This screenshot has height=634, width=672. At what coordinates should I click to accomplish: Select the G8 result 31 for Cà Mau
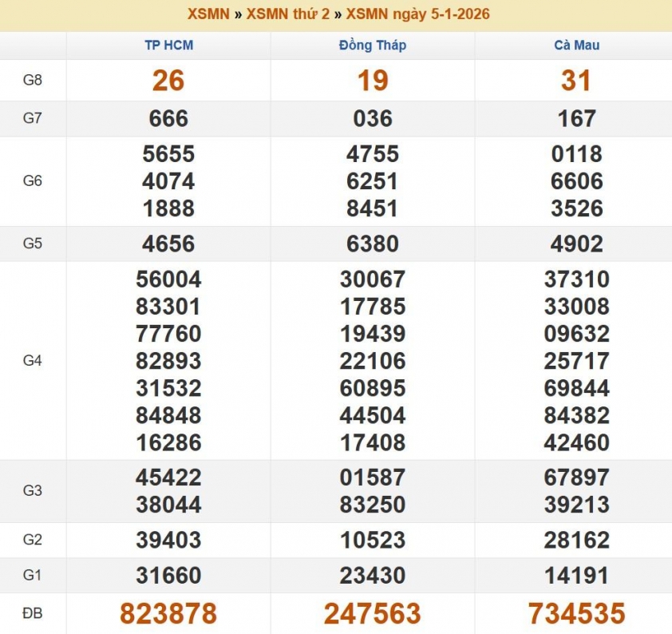576,81
